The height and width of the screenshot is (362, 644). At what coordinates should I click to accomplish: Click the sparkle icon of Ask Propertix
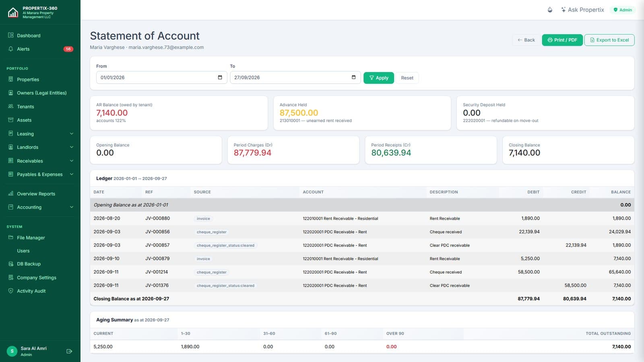[x=563, y=10]
